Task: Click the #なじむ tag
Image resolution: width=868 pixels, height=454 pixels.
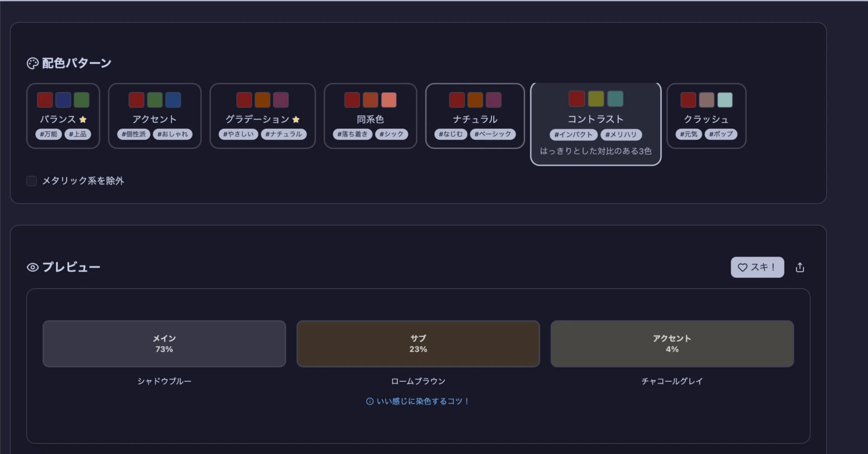Action: (x=451, y=134)
